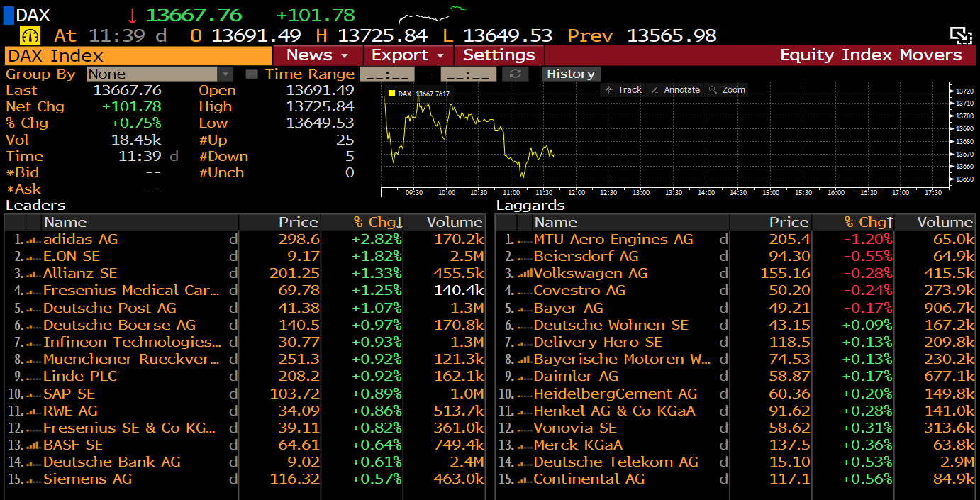This screenshot has width=980, height=500.
Task: Click the mini chart icon for SAP SE
Action: point(34,395)
